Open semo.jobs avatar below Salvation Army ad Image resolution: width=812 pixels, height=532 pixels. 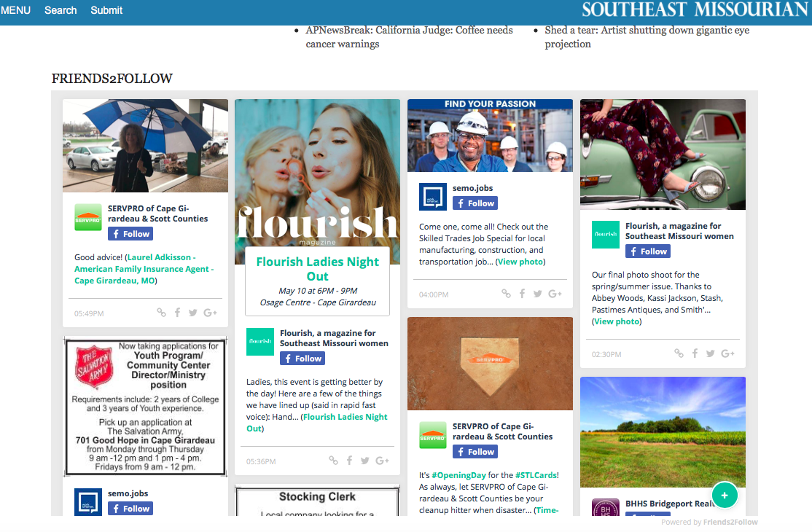[88, 502]
